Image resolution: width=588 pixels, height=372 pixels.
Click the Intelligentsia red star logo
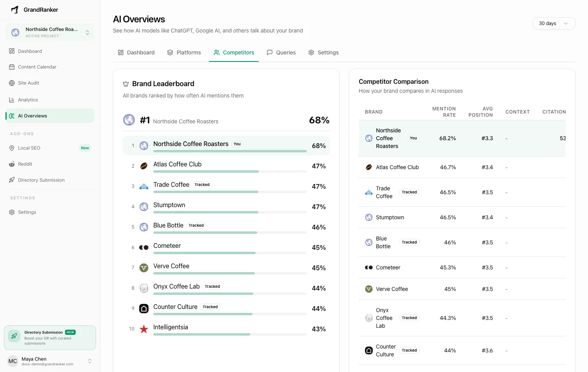[x=144, y=329]
